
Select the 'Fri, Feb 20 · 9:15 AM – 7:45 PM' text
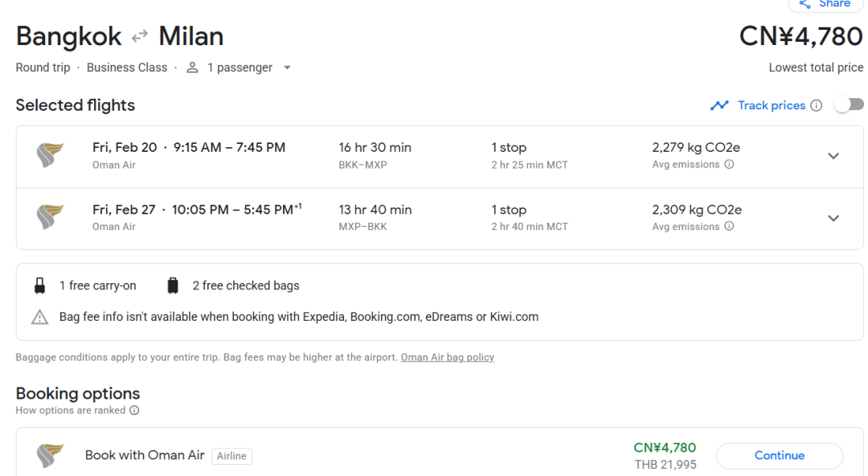189,147
